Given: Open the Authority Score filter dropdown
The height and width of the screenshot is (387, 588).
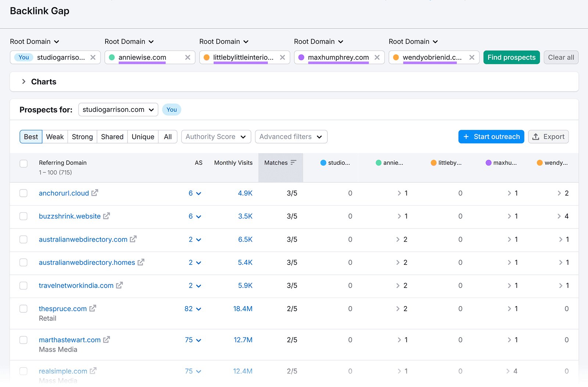Looking at the screenshot, I should [216, 136].
